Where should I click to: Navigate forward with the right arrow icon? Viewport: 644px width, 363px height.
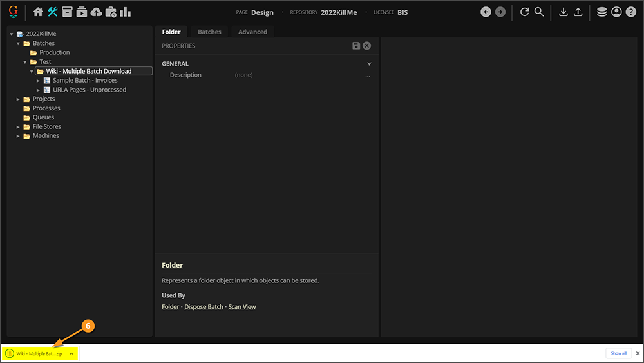coord(500,12)
